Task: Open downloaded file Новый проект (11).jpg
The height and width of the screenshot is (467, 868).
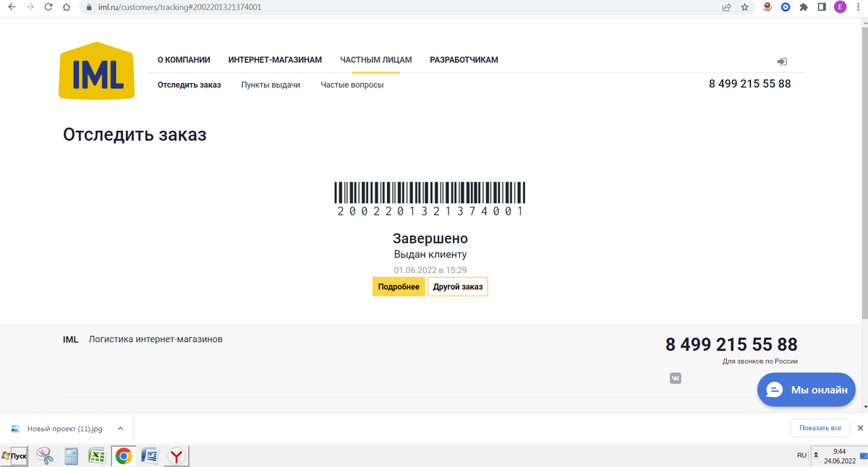Action: [x=64, y=429]
